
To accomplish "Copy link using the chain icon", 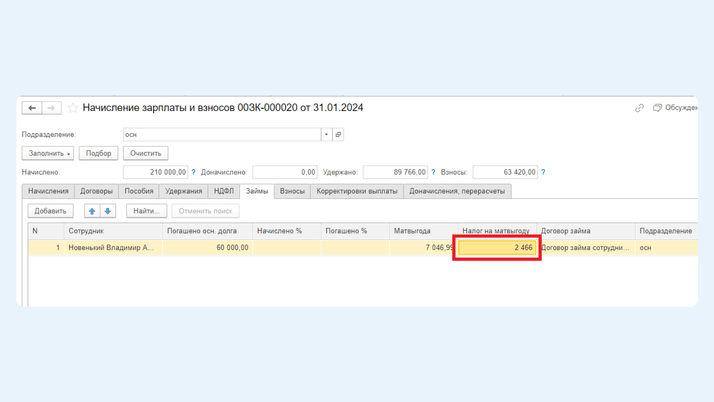I will pyautogui.click(x=639, y=108).
